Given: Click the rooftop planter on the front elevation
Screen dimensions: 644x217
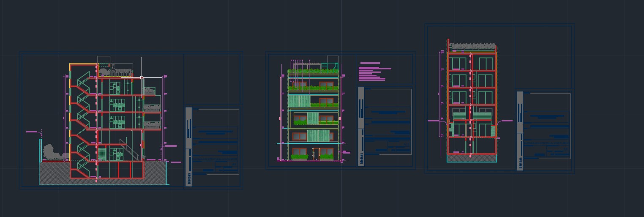Looking at the screenshot, I should click(x=313, y=71).
